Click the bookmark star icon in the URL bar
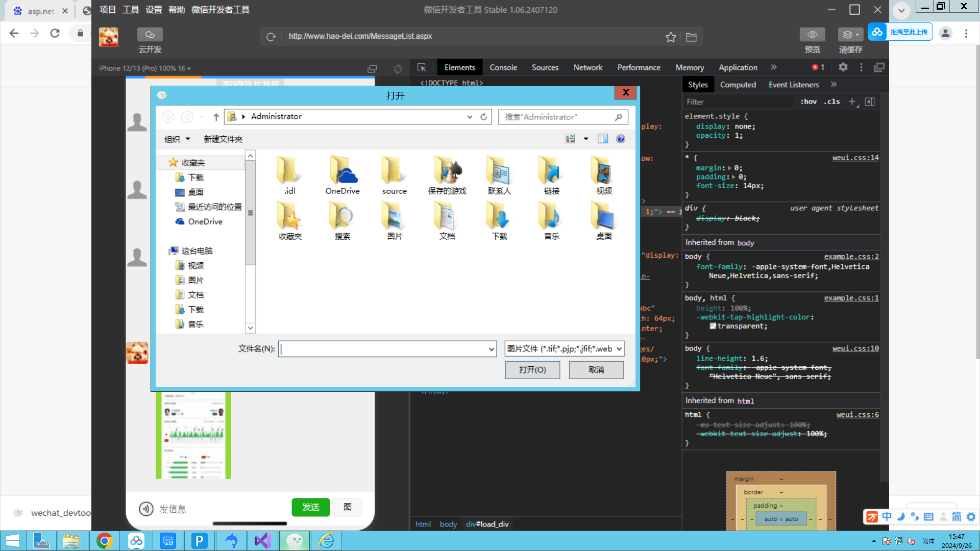 pyautogui.click(x=671, y=37)
